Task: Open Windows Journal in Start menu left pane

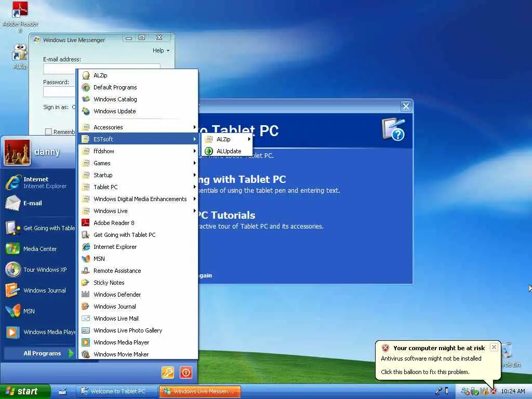Action: pyautogui.click(x=39, y=290)
